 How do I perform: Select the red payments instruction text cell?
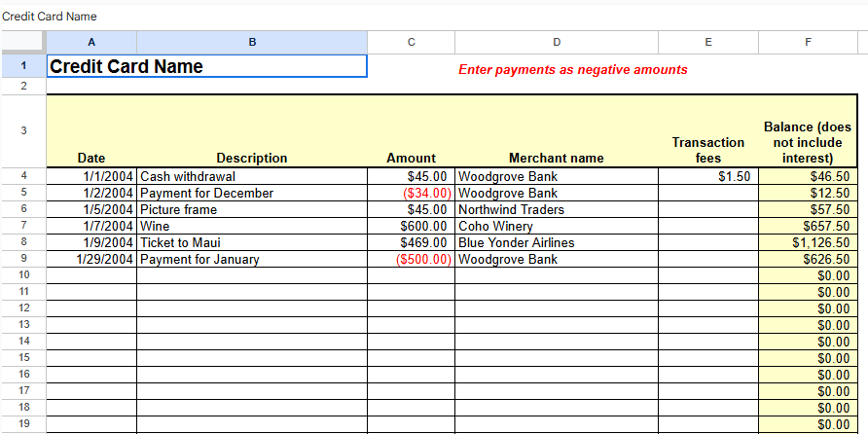(572, 69)
